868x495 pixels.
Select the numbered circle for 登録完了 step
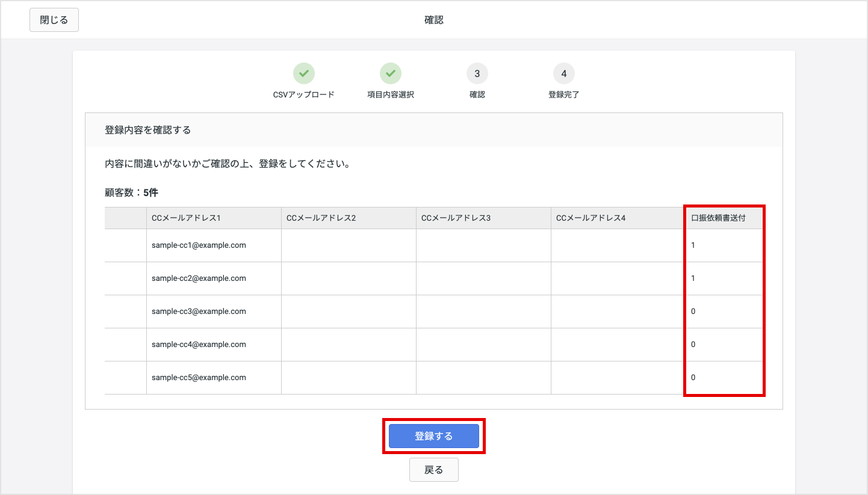pos(563,73)
